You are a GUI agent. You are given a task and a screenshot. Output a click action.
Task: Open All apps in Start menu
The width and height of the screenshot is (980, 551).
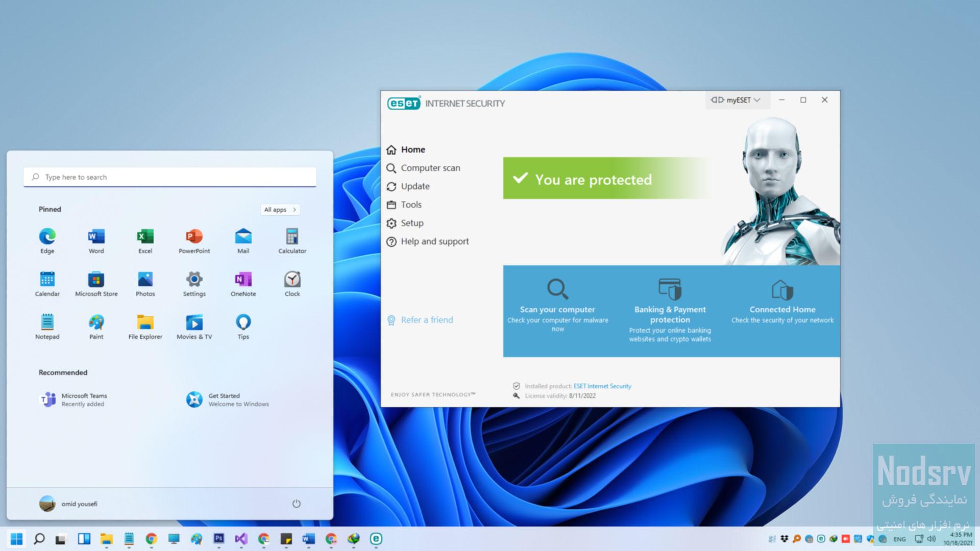click(280, 210)
